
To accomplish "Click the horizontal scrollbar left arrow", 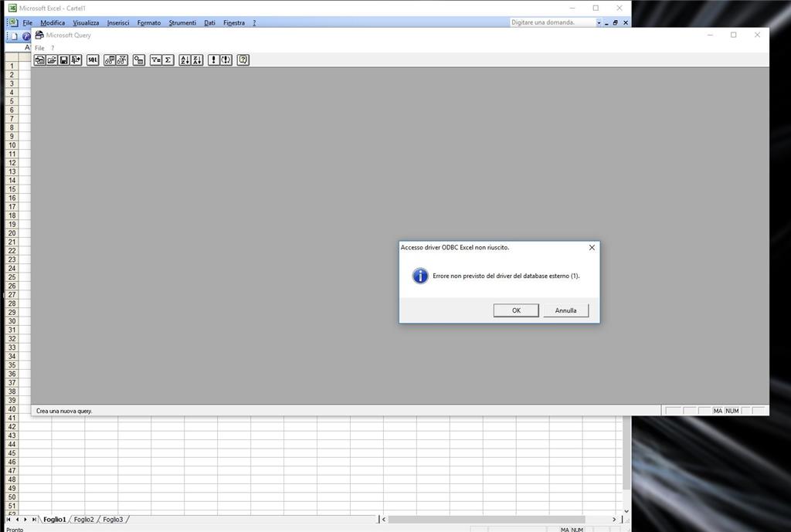I will tap(384, 519).
